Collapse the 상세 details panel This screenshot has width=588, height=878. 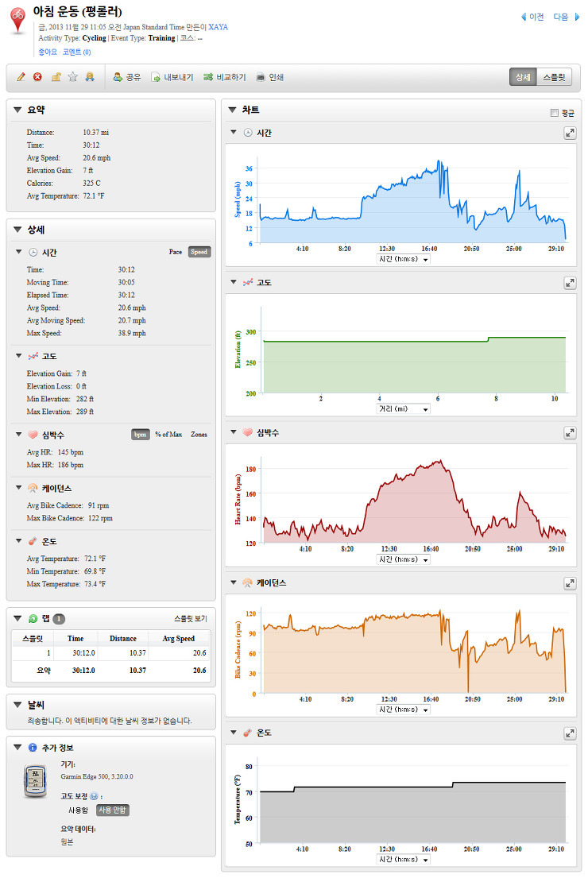(17, 230)
